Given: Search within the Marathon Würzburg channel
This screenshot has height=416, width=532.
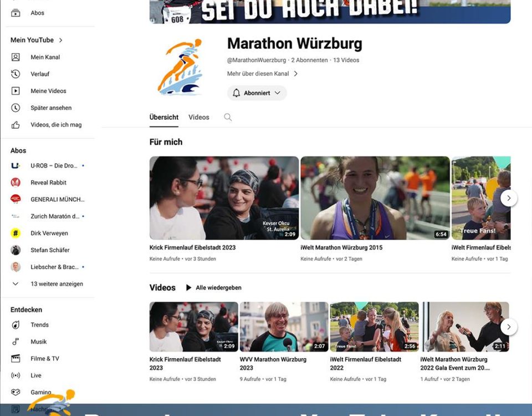Looking at the screenshot, I should pyautogui.click(x=228, y=117).
